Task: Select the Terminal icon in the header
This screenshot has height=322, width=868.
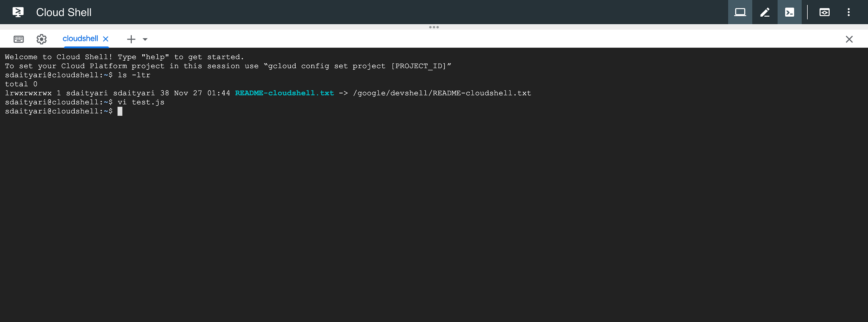Action: tap(790, 12)
